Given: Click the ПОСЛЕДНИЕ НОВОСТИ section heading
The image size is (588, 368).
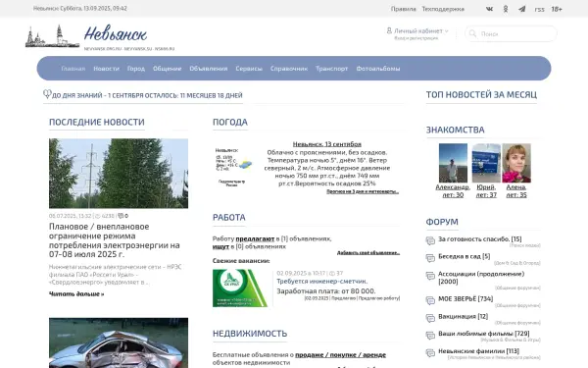Looking at the screenshot, I should click(97, 122).
